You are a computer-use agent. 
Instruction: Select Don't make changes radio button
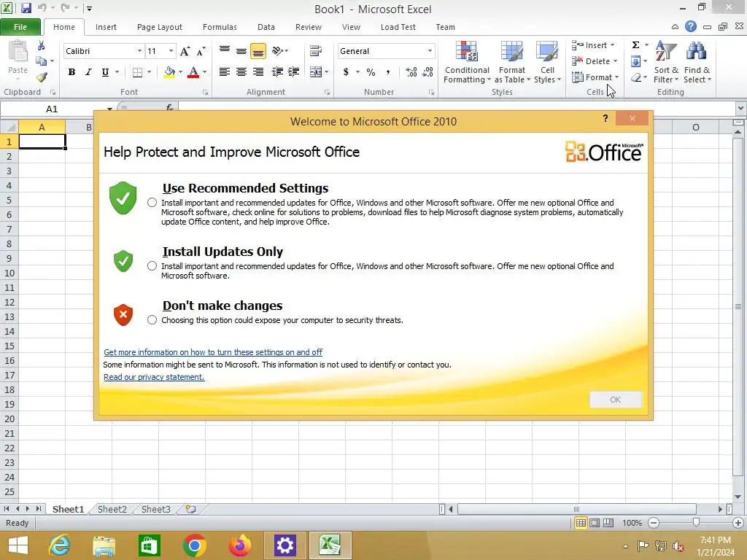coord(152,320)
